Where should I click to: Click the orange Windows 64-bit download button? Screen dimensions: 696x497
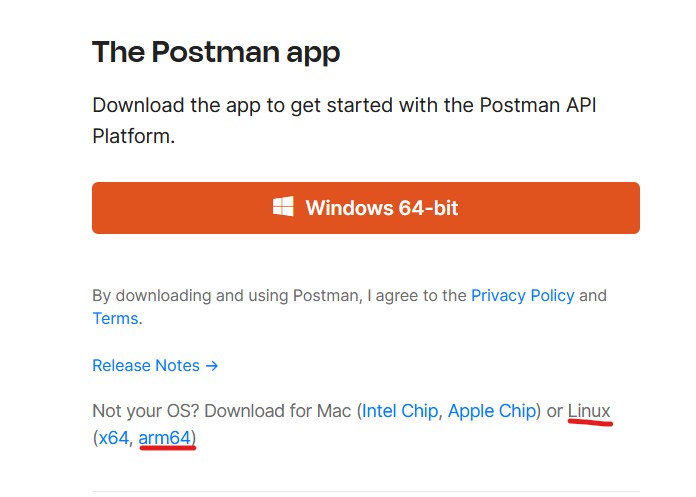coord(366,208)
